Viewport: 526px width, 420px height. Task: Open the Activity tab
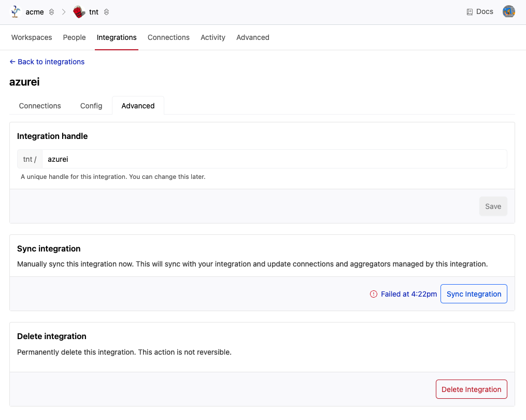pos(213,37)
